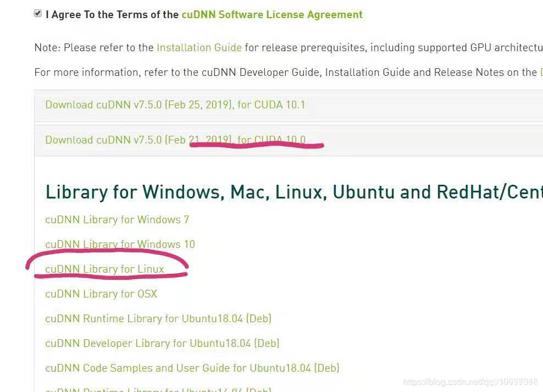The height and width of the screenshot is (392, 543).
Task: Download cuDNN Library for Windows 10
Action: tap(120, 245)
